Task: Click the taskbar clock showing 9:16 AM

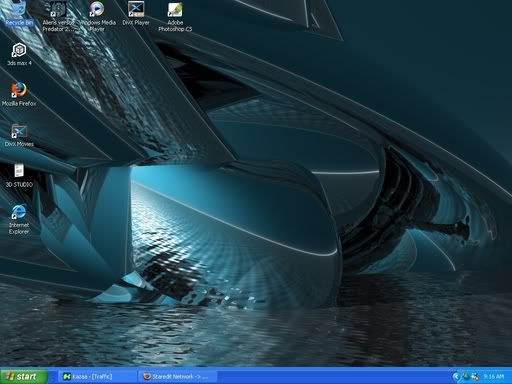Action: (x=494, y=377)
